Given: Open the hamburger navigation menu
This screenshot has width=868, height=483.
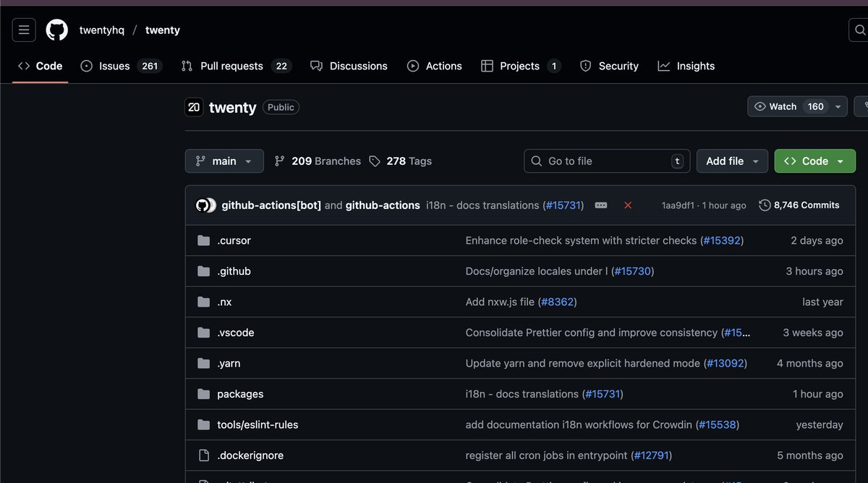Looking at the screenshot, I should coord(24,30).
